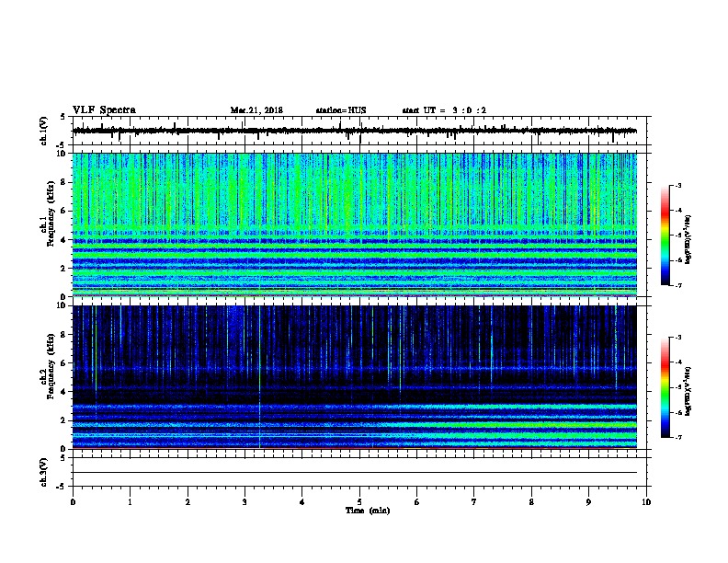Click the 'station=HUS' header label

[x=341, y=110]
